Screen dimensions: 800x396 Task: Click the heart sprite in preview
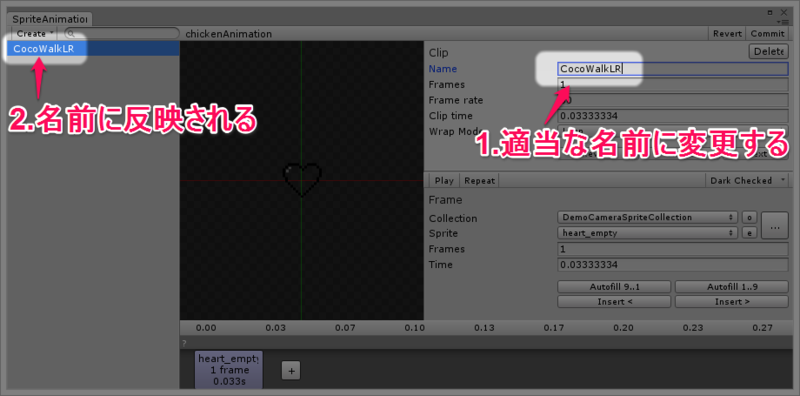tap(302, 180)
